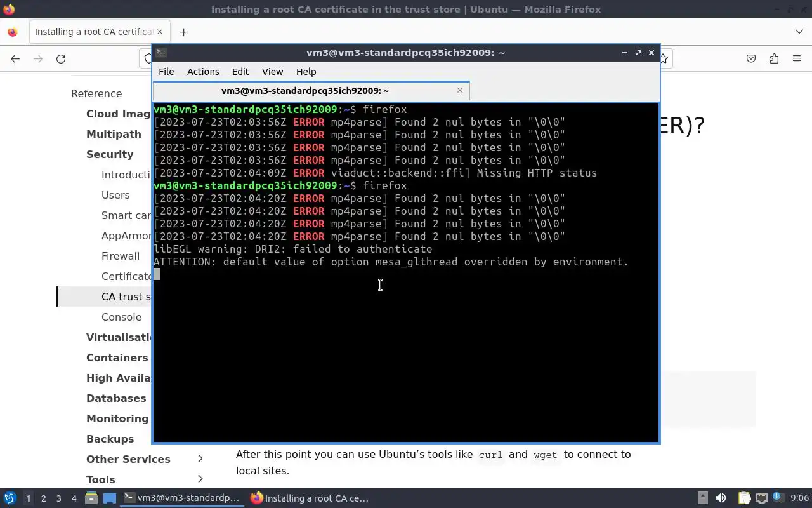Click the wired network tray icon

point(761,498)
